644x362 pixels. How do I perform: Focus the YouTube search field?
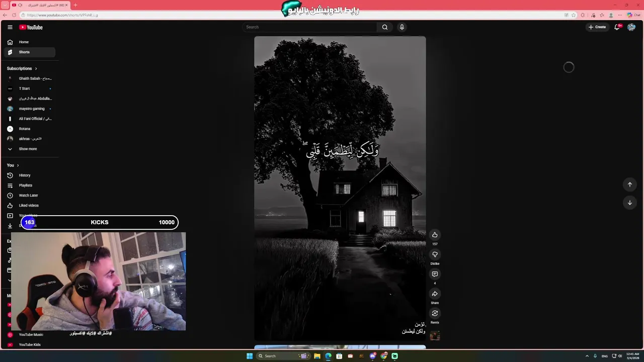[x=309, y=27]
